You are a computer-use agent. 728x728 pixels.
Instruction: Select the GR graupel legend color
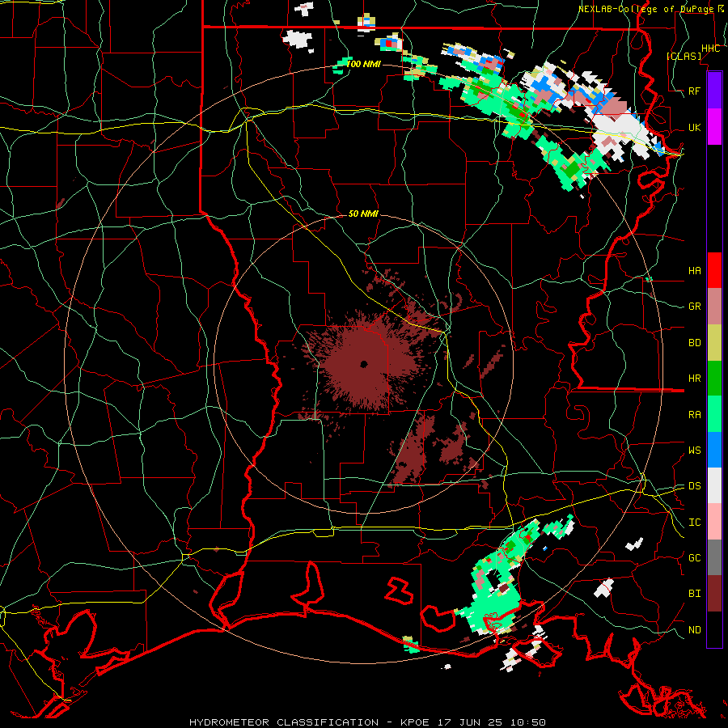[714, 307]
